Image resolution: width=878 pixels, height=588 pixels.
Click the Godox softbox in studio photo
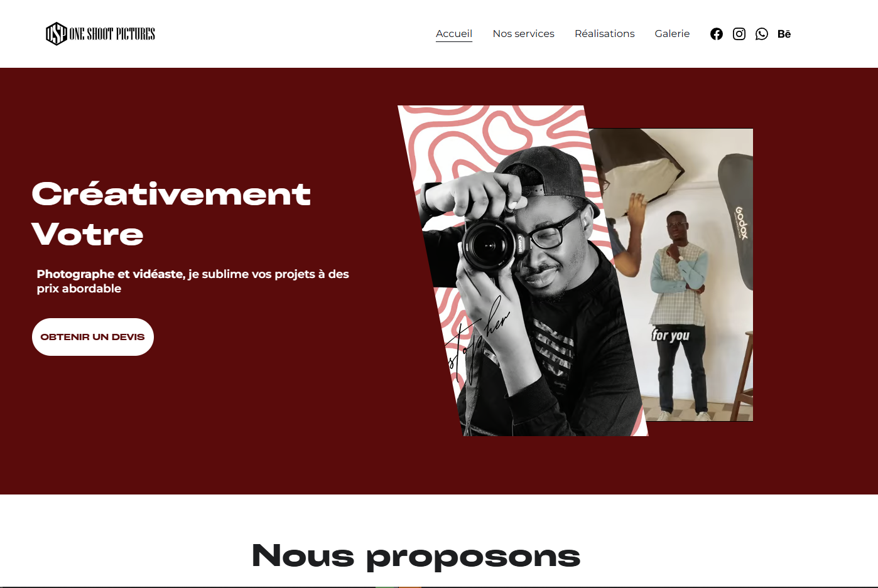[737, 221]
